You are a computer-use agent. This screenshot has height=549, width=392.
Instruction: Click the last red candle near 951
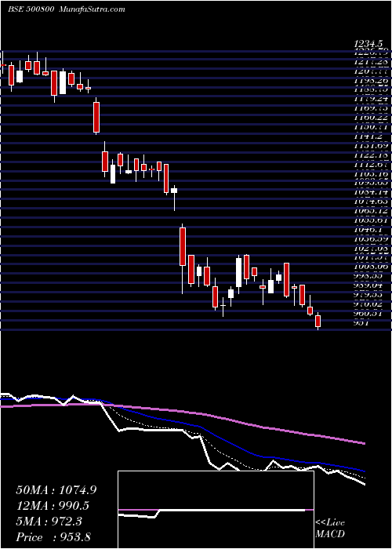point(318,321)
